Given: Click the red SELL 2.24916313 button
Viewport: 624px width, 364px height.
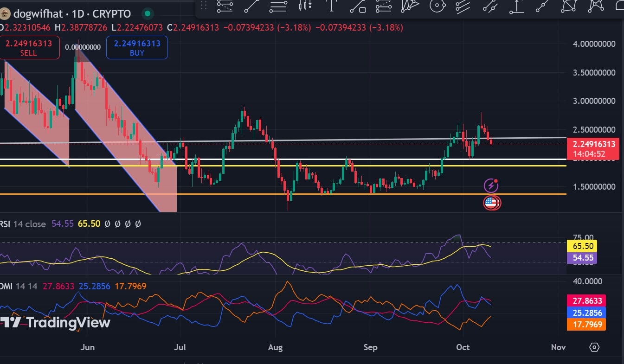Looking at the screenshot, I should click(29, 48).
